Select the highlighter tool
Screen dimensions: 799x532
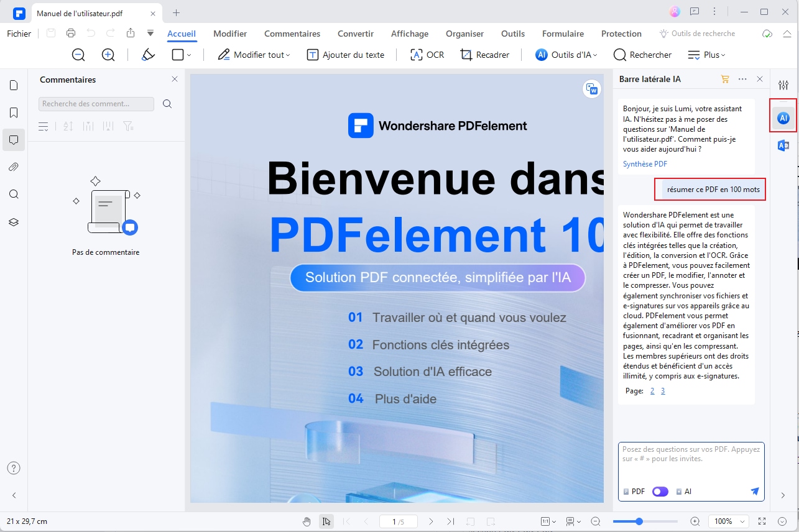pos(148,55)
